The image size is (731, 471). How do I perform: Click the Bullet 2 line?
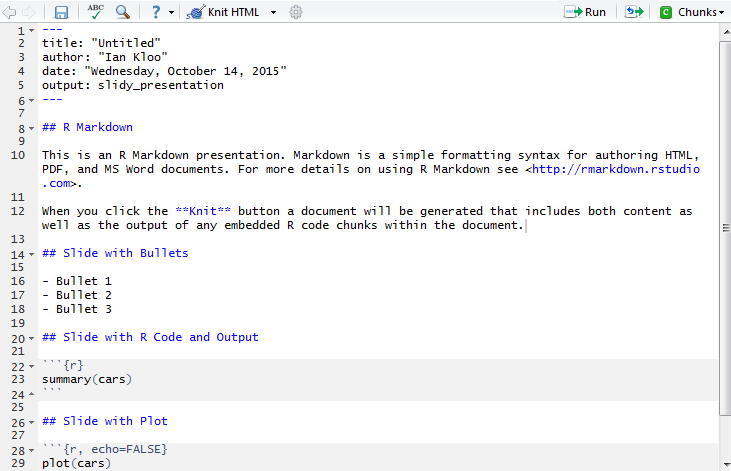[77, 295]
